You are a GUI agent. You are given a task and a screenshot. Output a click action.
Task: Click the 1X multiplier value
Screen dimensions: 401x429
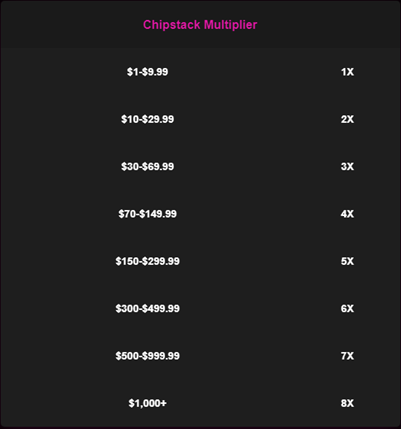[347, 72]
